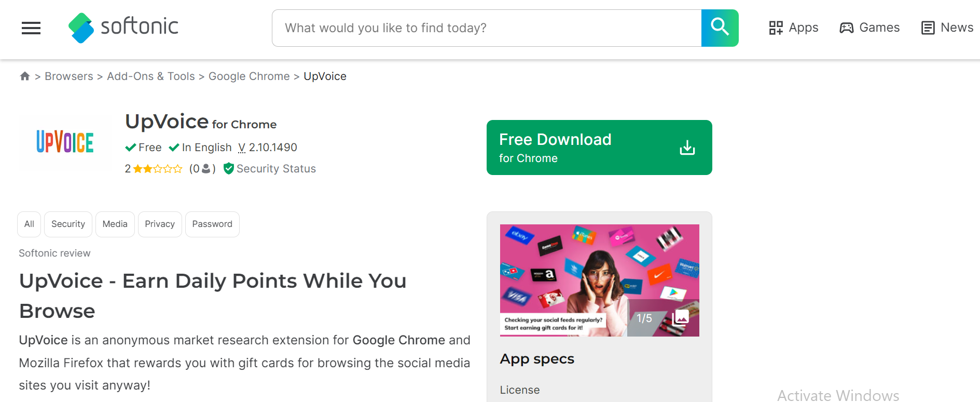Open the UpVoice screenshot gallery thumbnail
980x402 pixels.
pos(599,280)
